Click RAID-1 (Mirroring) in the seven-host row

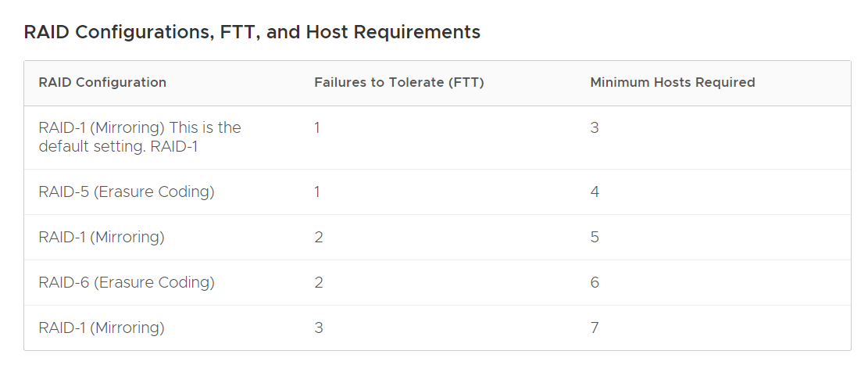click(102, 328)
